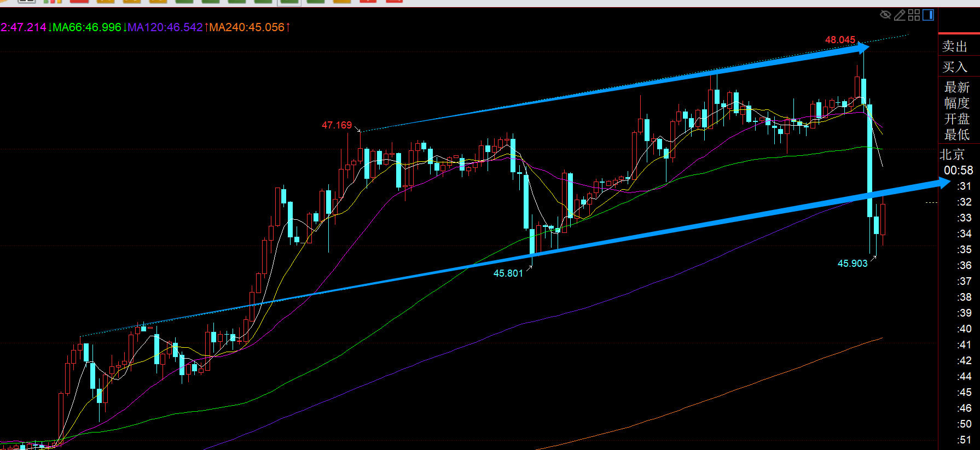The width and height of the screenshot is (980, 450).
Task: Click the MA240:45.056 indicator label
Action: point(247,27)
